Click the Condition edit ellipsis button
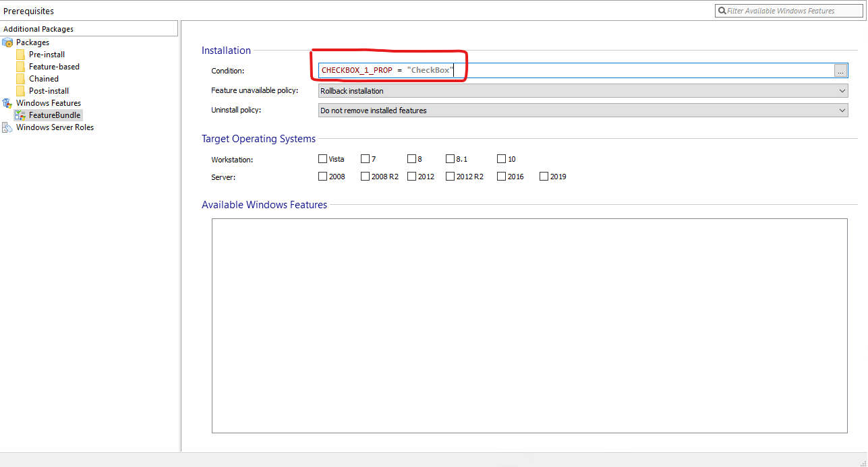This screenshot has height=467, width=868. (840, 71)
